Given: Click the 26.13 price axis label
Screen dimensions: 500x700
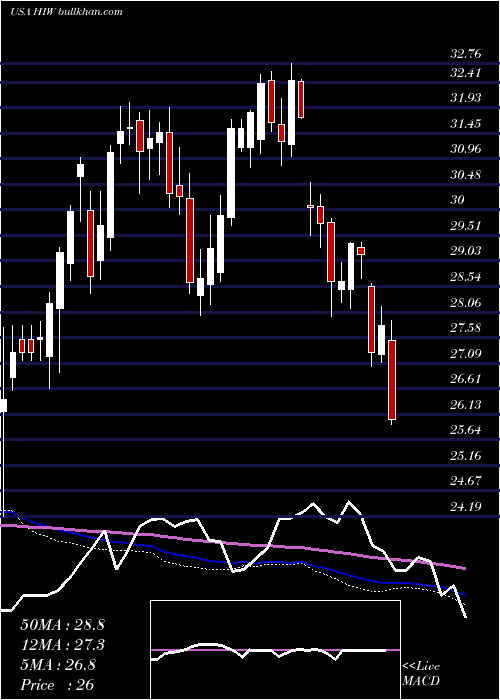Looking at the screenshot, I should (466, 405).
